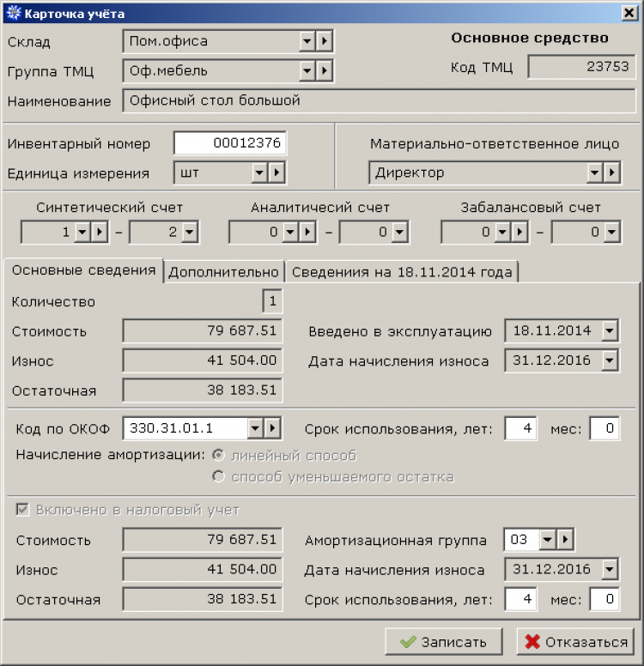Image resolution: width=644 pixels, height=666 pixels.
Task: Switch to the Дополнительно tab
Action: click(x=223, y=272)
